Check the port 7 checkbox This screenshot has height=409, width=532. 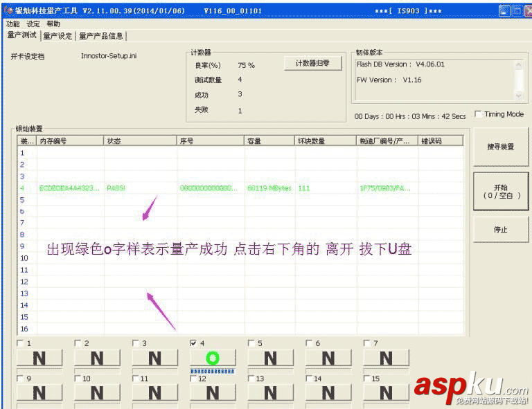[x=366, y=343]
